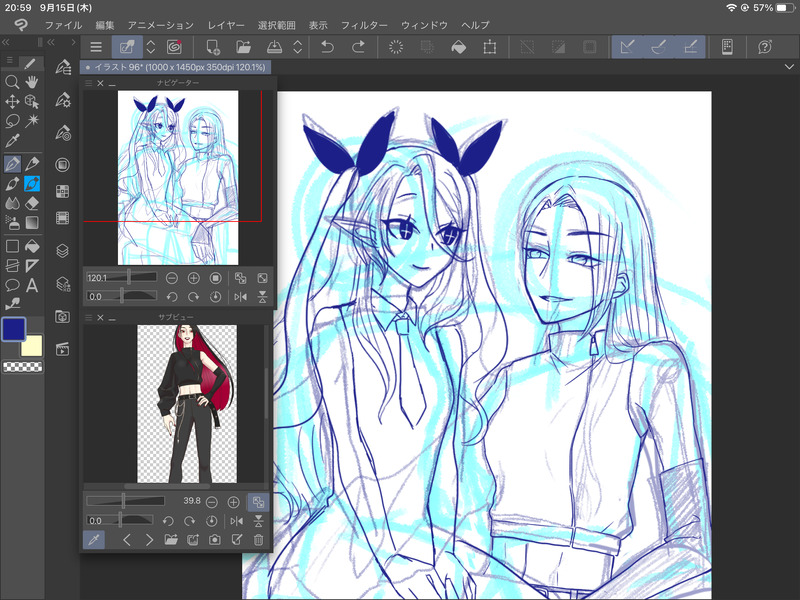Screen dimensions: 800x600
Task: Open the up/down arrows beside pen-edit button
Action: pyautogui.click(x=151, y=47)
